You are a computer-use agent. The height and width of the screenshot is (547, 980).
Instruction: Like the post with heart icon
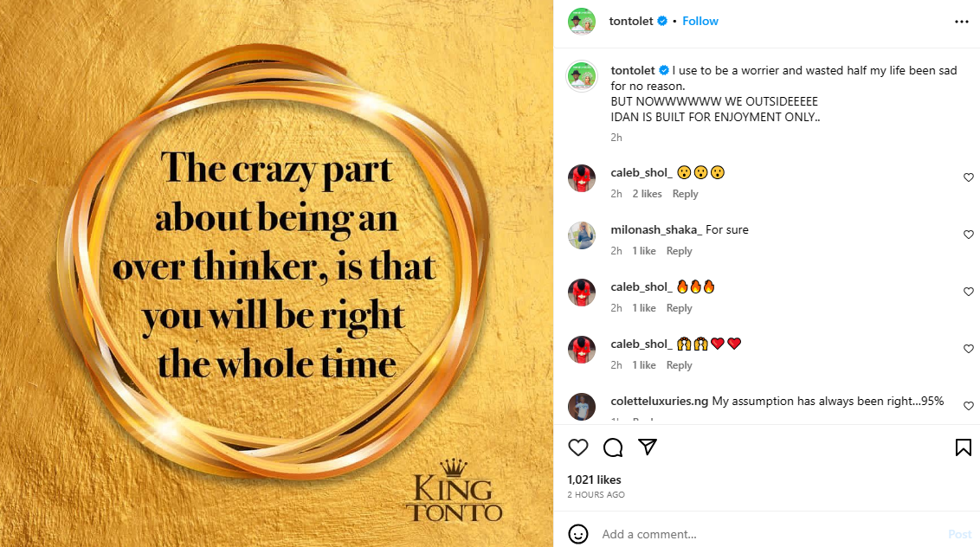coord(578,447)
